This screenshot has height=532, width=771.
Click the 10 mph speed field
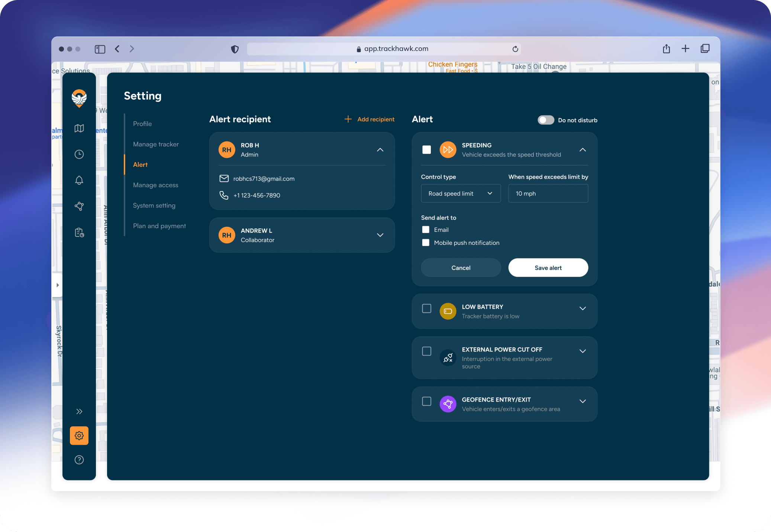click(548, 194)
